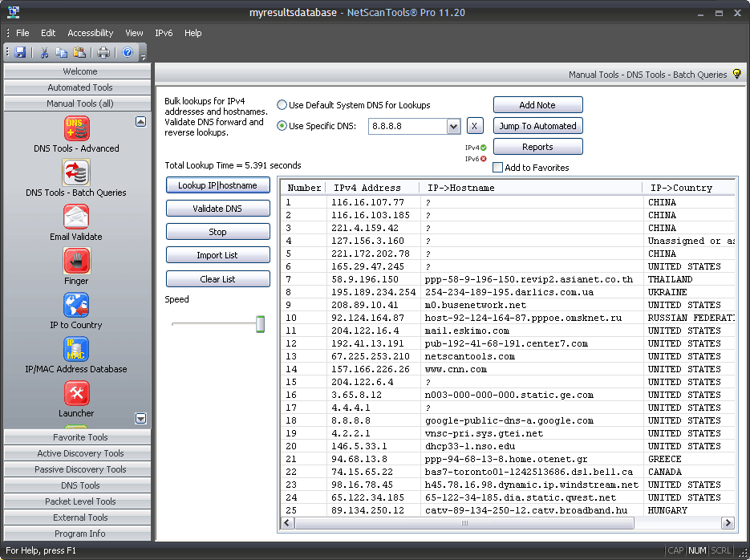
Task: Open DNS Tools - Advanced icon
Action: point(76,128)
